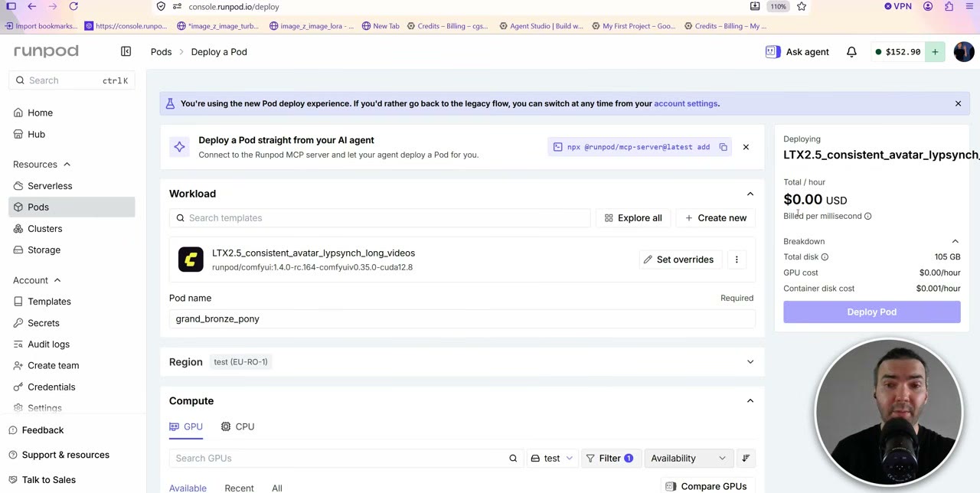Bookmark this page with star icon
The width and height of the screenshot is (980, 493).
point(802,6)
